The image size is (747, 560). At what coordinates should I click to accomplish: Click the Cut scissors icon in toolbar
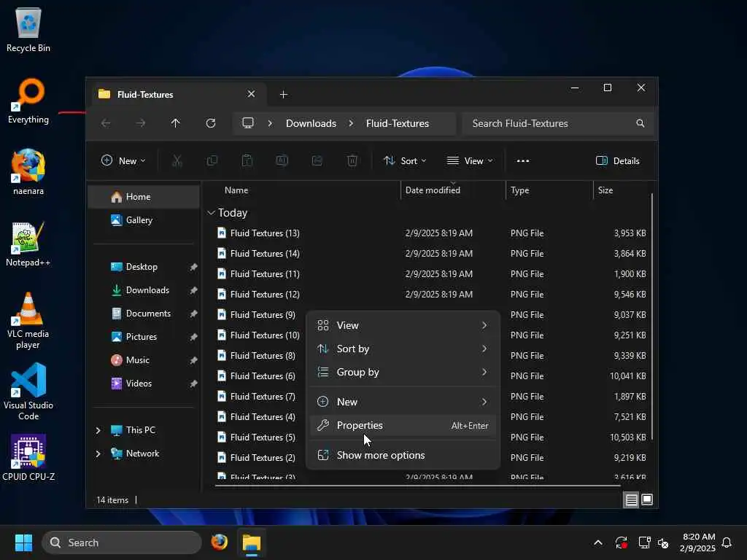[x=177, y=161]
